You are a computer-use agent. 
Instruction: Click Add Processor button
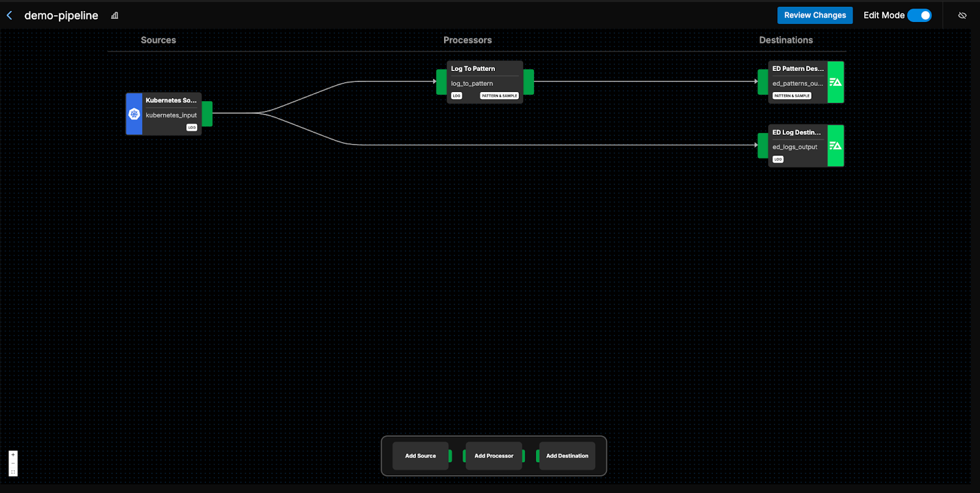pos(494,456)
